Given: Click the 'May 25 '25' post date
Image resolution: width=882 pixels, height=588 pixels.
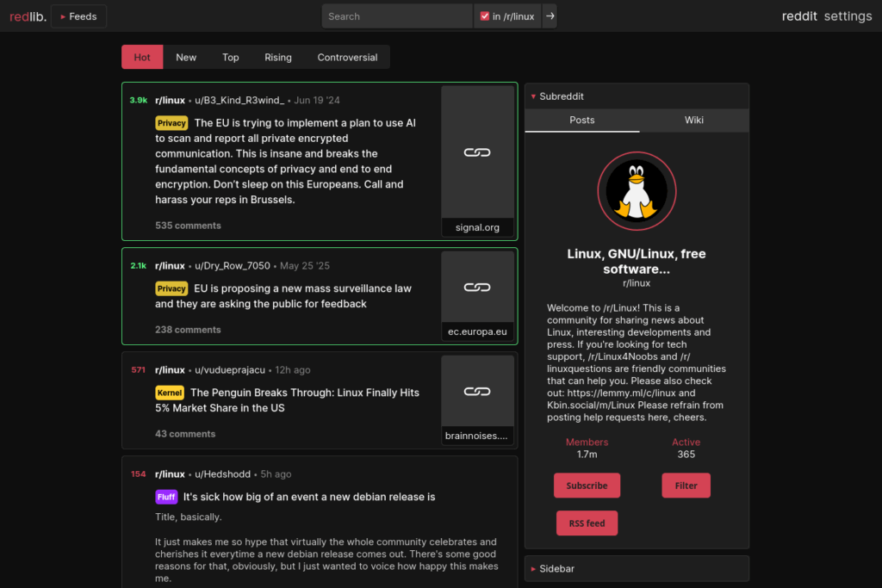Looking at the screenshot, I should (x=305, y=265).
